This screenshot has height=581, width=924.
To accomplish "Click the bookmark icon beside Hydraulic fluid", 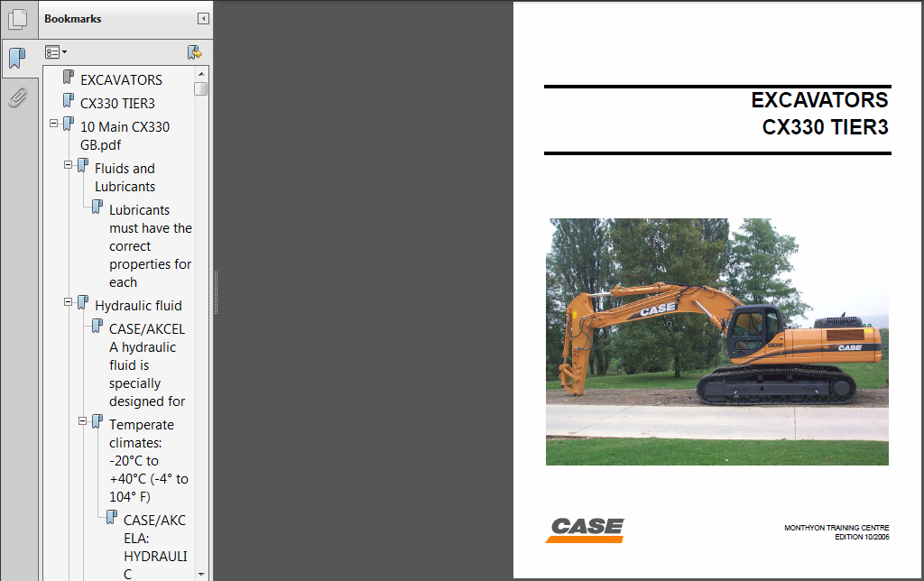I will 82,303.
